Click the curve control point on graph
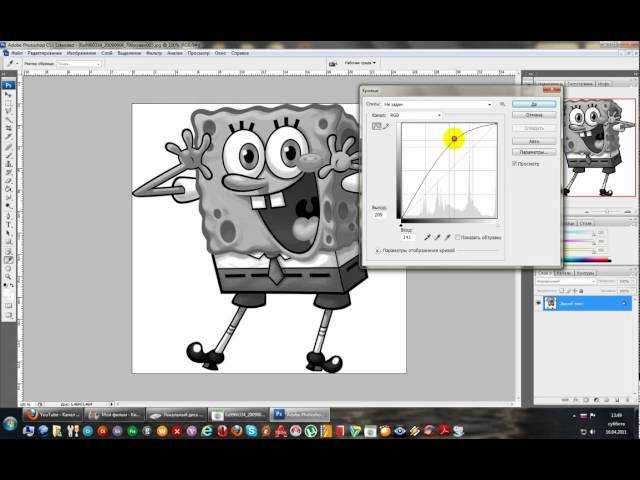This screenshot has height=480, width=640. pyautogui.click(x=454, y=139)
